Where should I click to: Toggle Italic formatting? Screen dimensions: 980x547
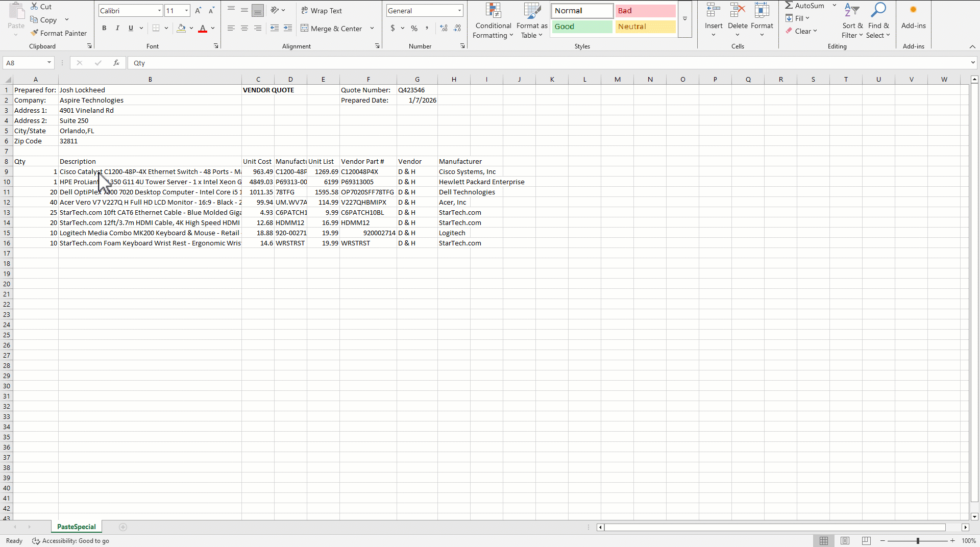click(x=117, y=29)
